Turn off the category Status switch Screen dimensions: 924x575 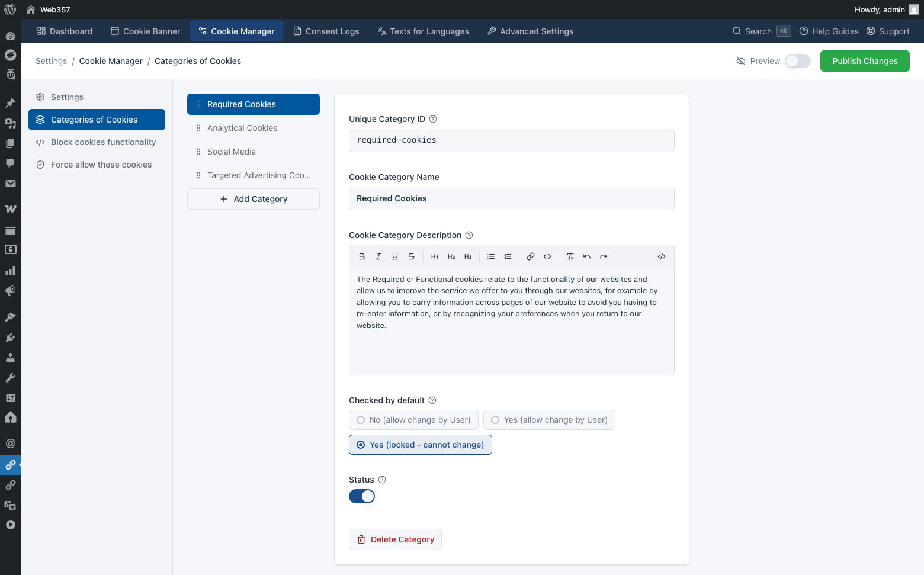(362, 496)
